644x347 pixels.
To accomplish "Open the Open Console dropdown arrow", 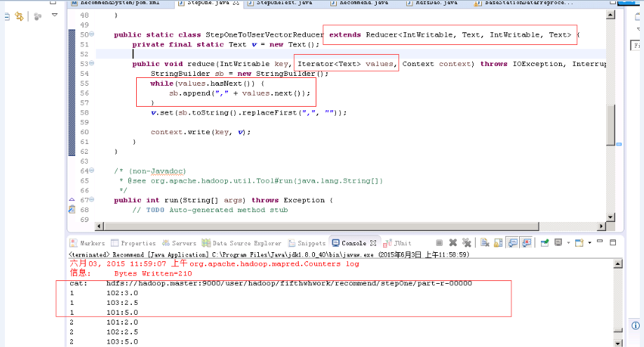I will 589,243.
